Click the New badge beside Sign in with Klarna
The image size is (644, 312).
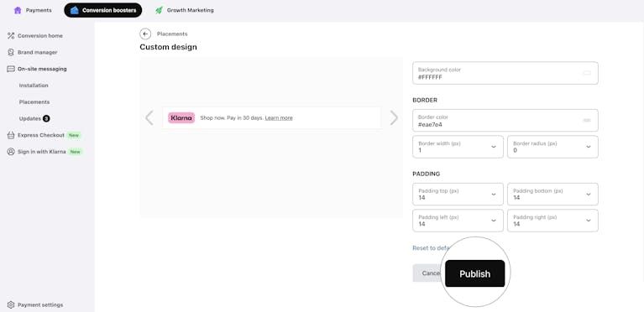(76, 152)
